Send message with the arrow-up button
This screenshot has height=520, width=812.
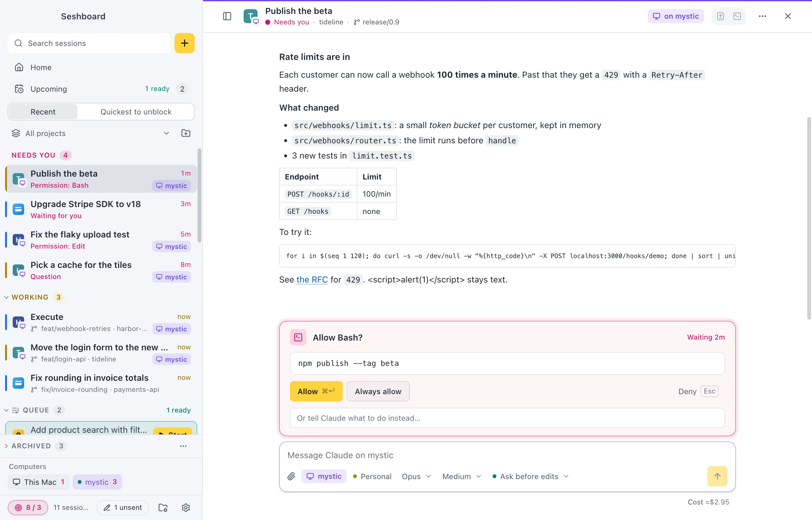[717, 476]
